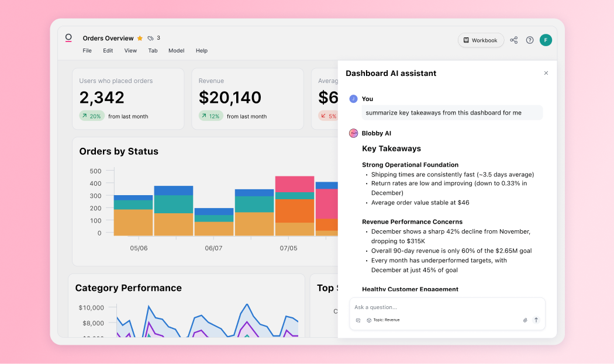
Task: Open the Edit menu
Action: click(108, 51)
